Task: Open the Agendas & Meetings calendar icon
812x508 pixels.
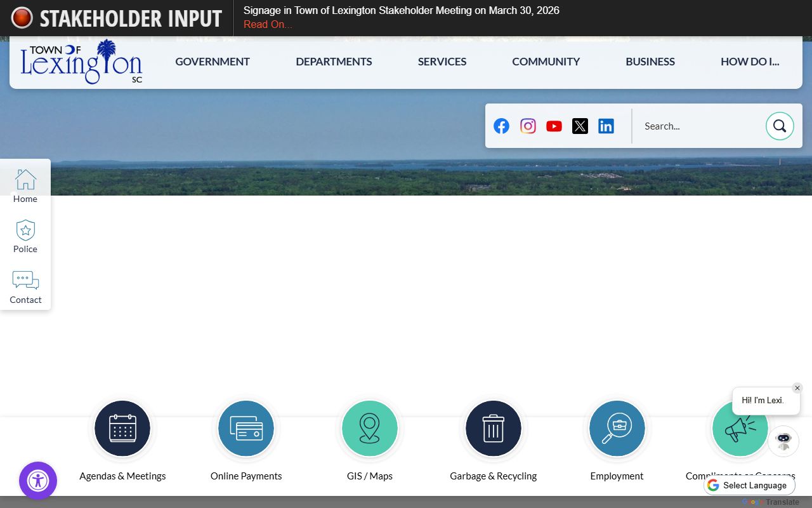Action: tap(122, 429)
